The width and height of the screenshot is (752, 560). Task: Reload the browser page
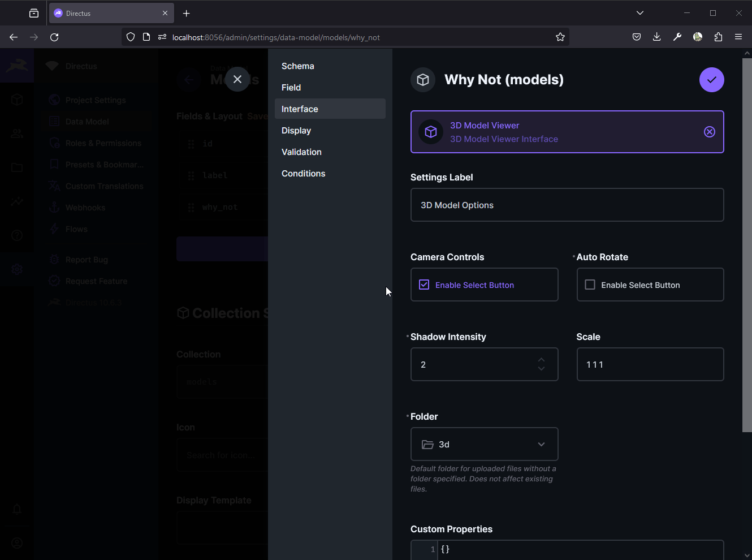click(54, 37)
